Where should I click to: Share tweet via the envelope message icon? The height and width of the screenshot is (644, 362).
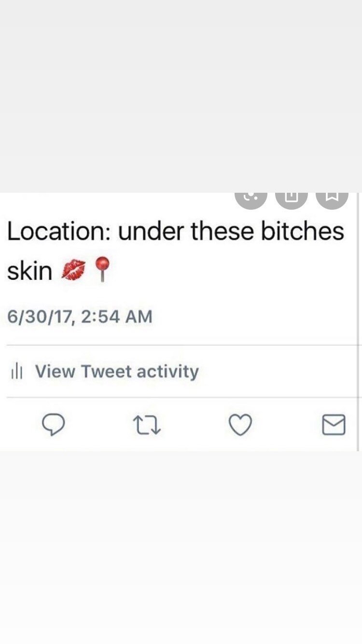pos(334,425)
